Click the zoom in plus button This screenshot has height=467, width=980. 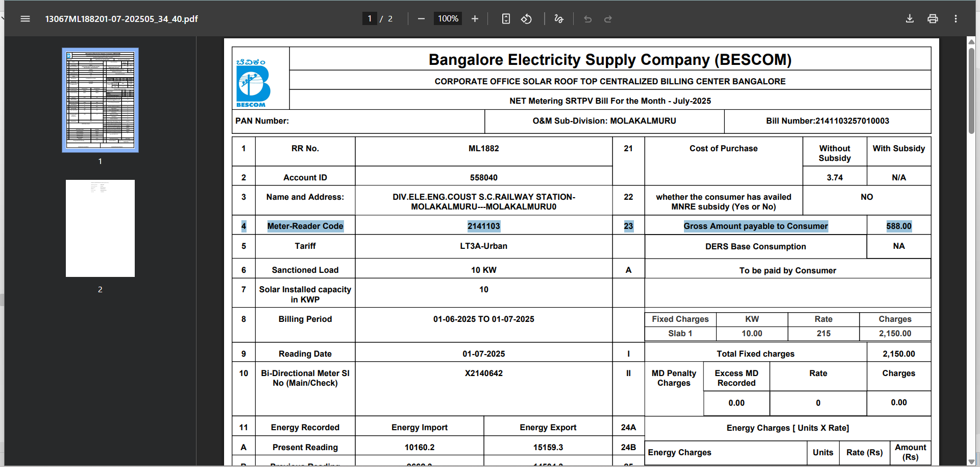pos(475,19)
